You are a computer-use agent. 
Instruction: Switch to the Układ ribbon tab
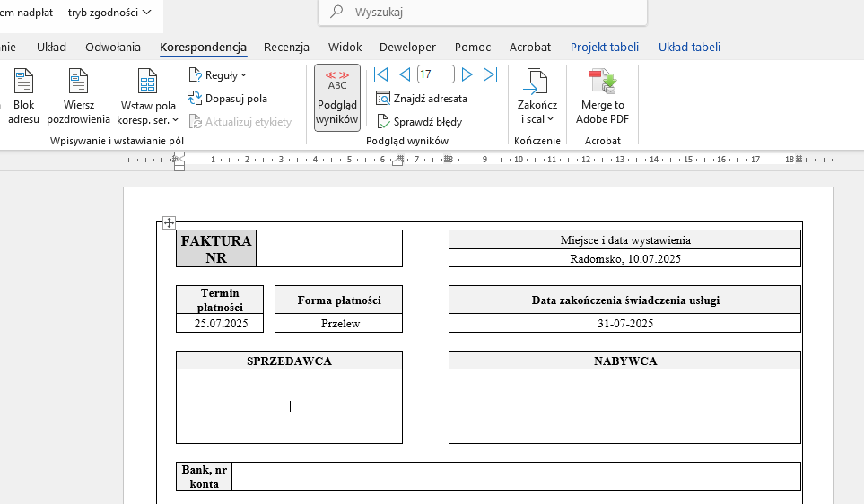[x=51, y=47]
